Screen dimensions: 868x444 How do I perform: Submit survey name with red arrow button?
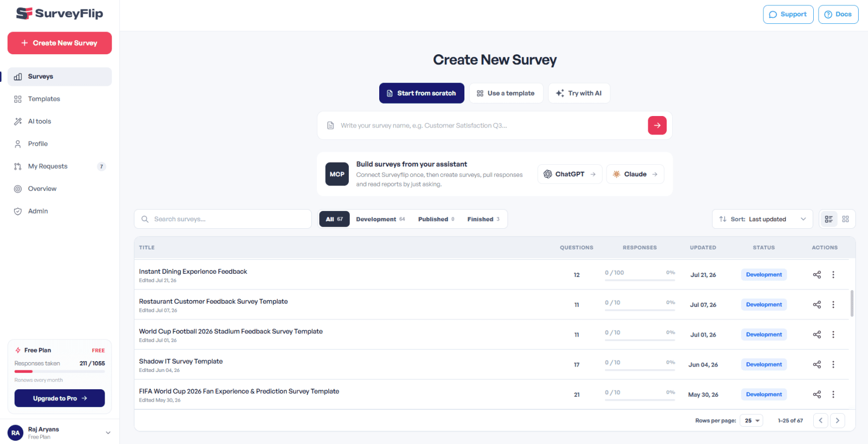coord(657,125)
